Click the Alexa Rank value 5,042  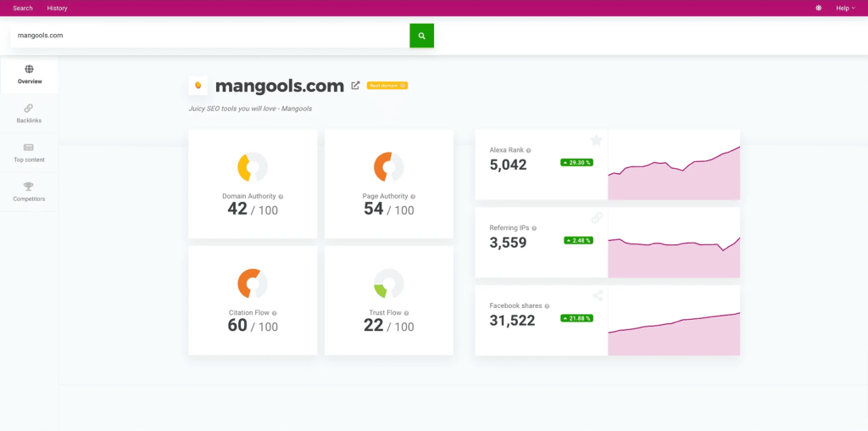[509, 165]
